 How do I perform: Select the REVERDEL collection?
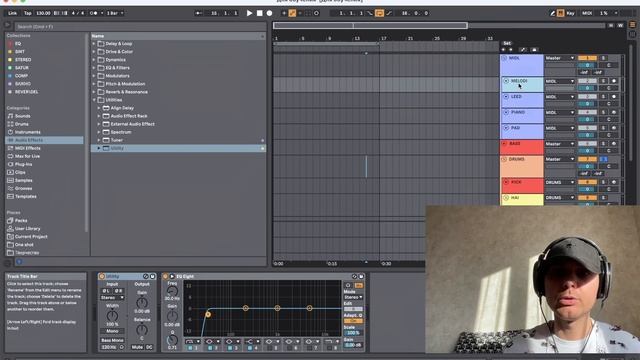coord(27,92)
